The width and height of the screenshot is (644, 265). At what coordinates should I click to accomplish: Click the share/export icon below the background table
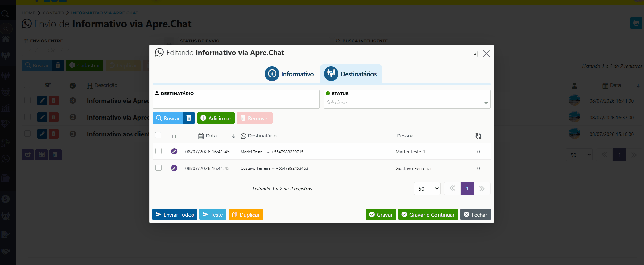[28, 155]
